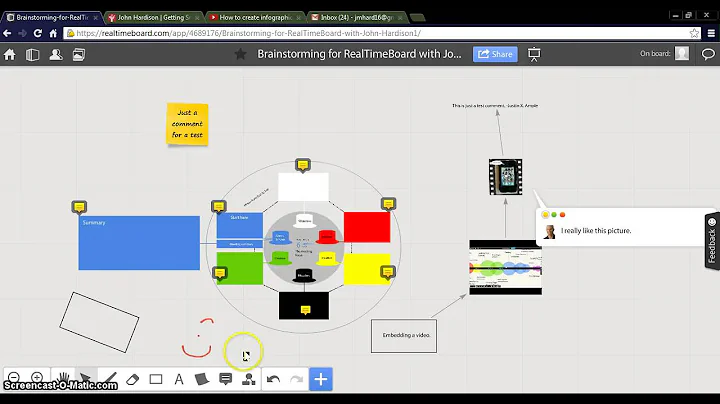This screenshot has height=404, width=720.
Task: Switch to the Inbox (24) Gmail tab
Action: tap(357, 17)
